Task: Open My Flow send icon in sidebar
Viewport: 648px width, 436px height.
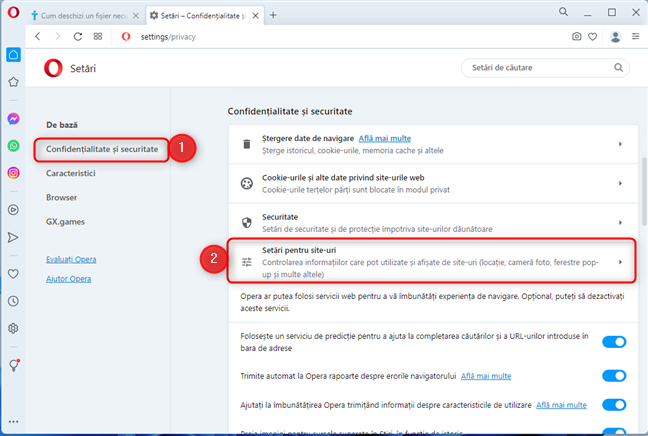Action: [13, 238]
